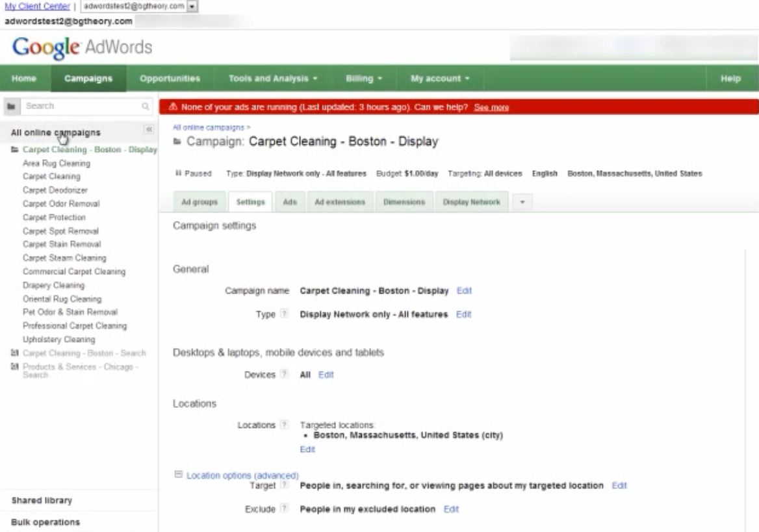
Task: Click the warning icon in the red alert bar
Action: click(172, 107)
